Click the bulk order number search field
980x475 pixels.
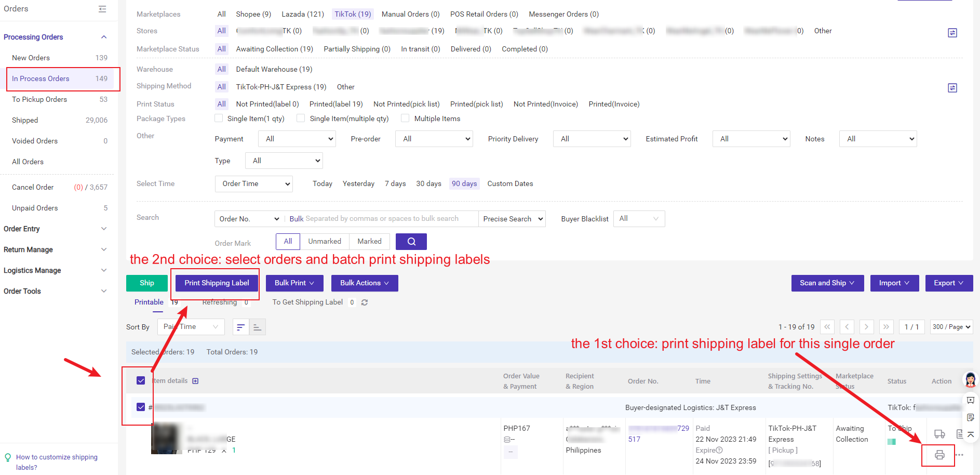[382, 219]
